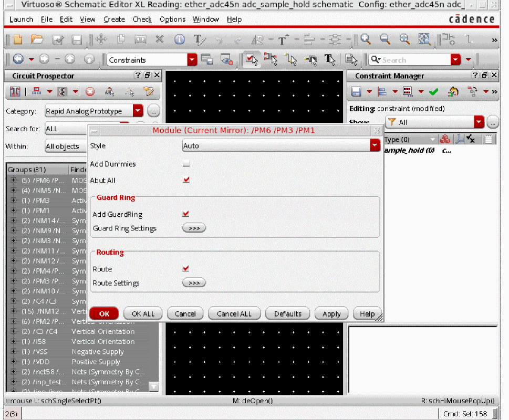
Task: Click the Search magnifier icon in toolbar
Action: coord(376,60)
